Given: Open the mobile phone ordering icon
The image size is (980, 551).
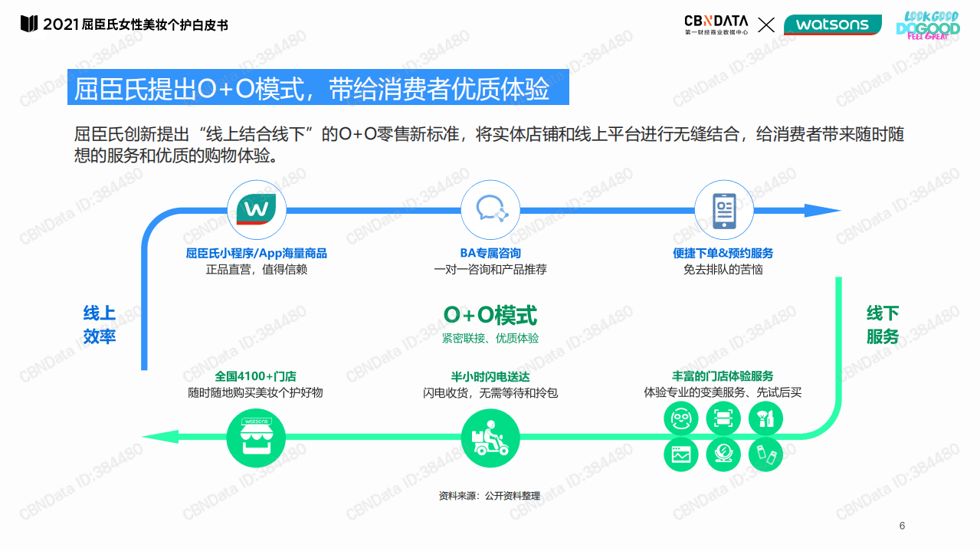Looking at the screenshot, I should coord(724,208).
